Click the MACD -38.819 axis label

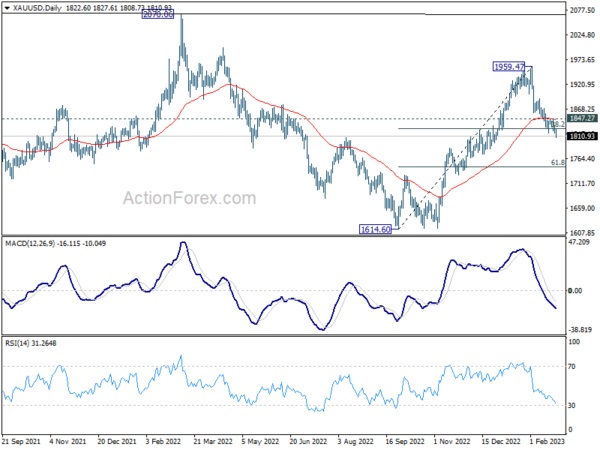(579, 329)
